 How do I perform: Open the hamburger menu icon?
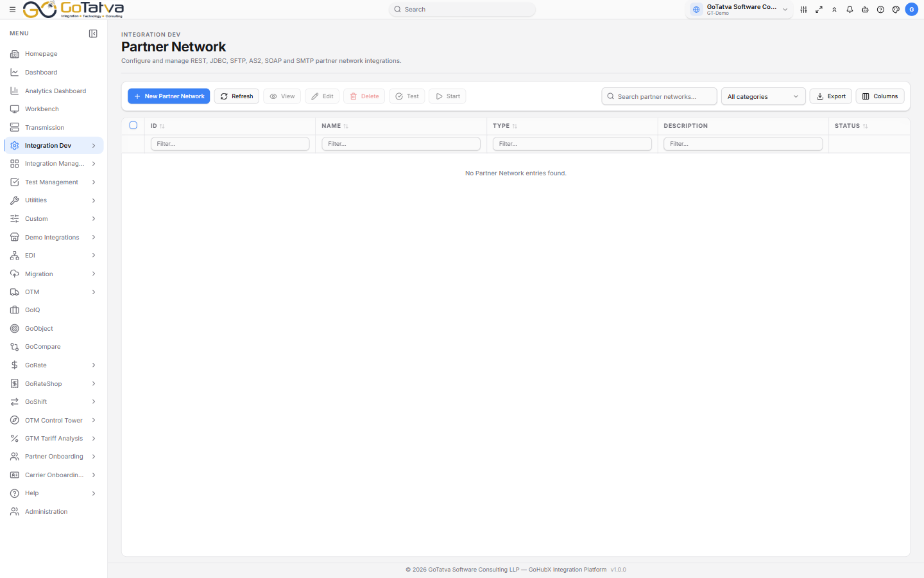point(12,10)
